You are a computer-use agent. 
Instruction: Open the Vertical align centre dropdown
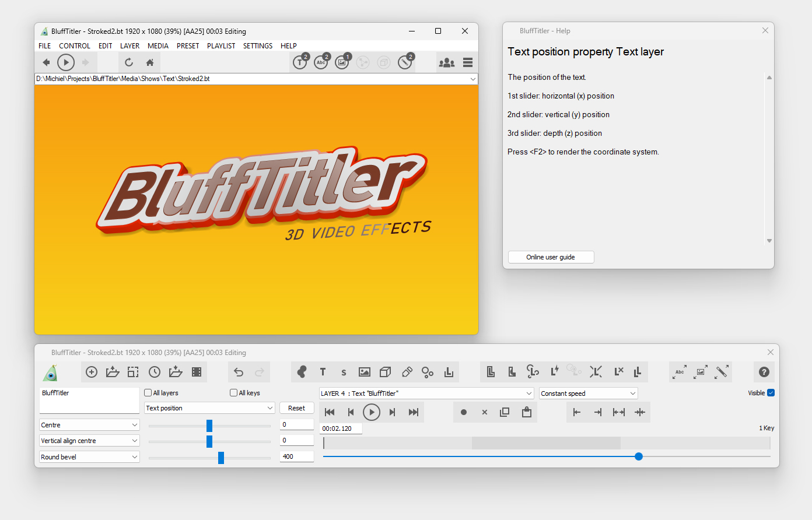point(89,441)
